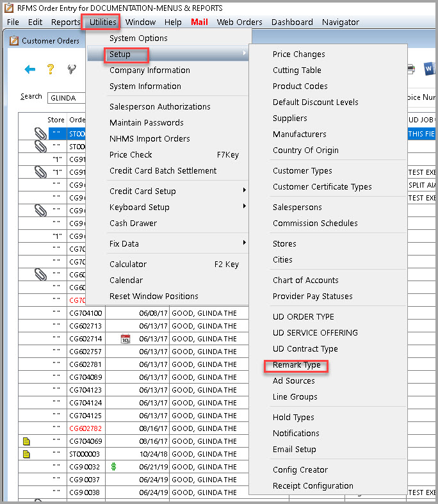
Task: Click RFMS Order Entry title bar icon
Action: tap(9, 8)
